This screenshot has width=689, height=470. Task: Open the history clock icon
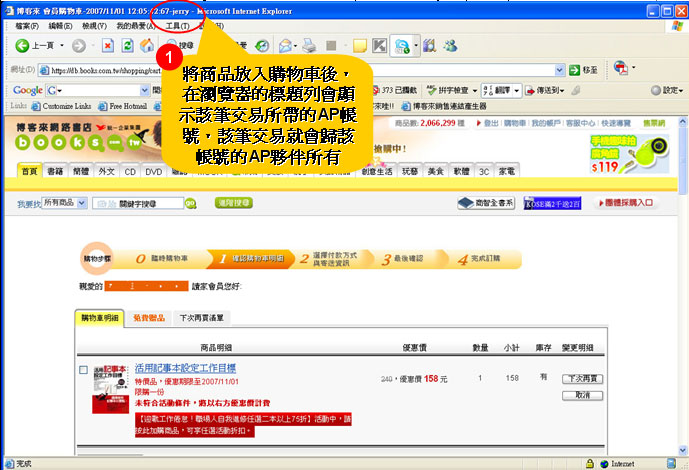[x=262, y=46]
